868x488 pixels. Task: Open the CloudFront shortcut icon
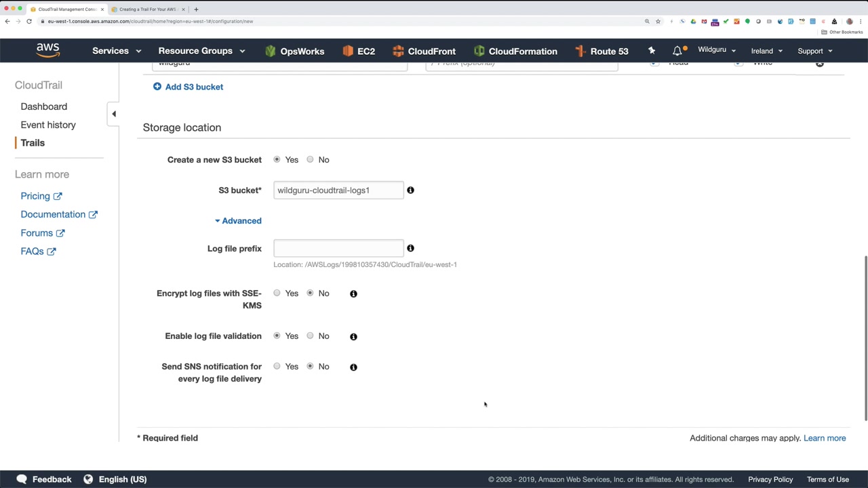(398, 51)
